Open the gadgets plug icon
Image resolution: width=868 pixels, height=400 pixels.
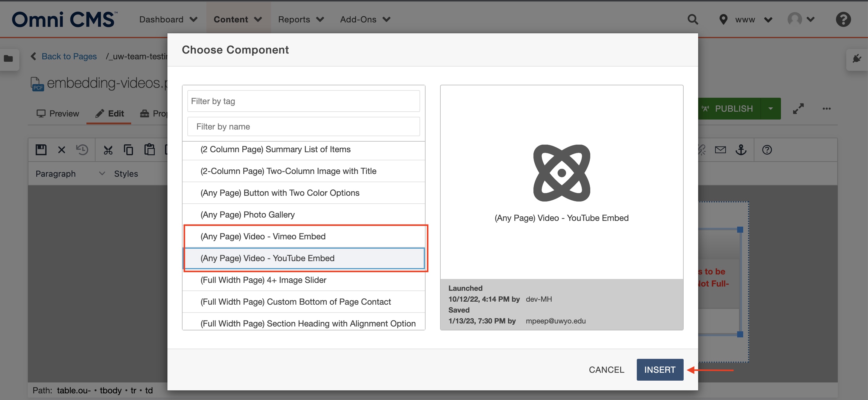(x=857, y=59)
